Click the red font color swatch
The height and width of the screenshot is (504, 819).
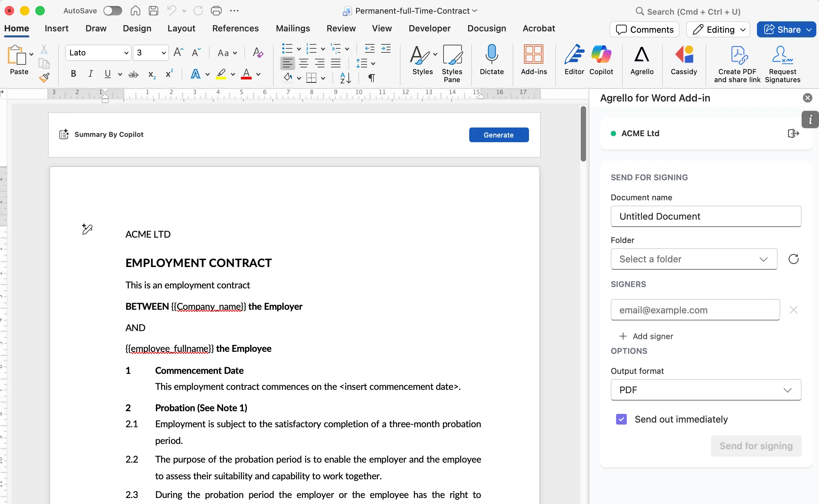click(x=246, y=74)
